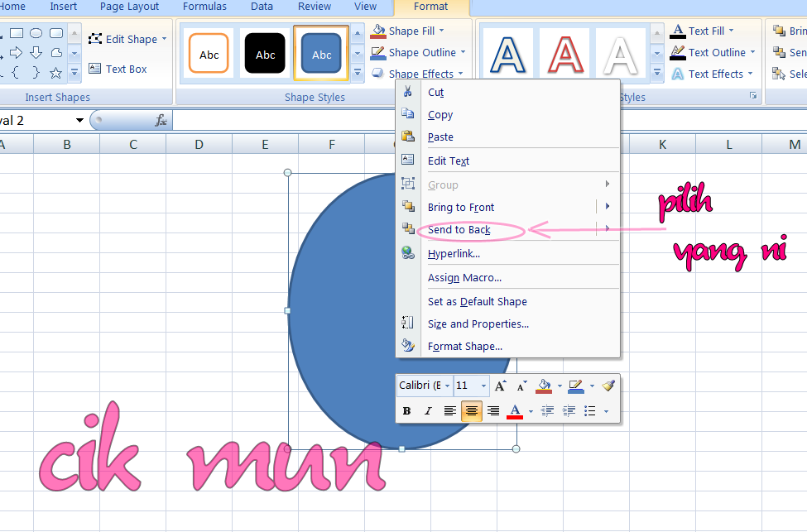Select Format Shape from context menu

pos(465,346)
